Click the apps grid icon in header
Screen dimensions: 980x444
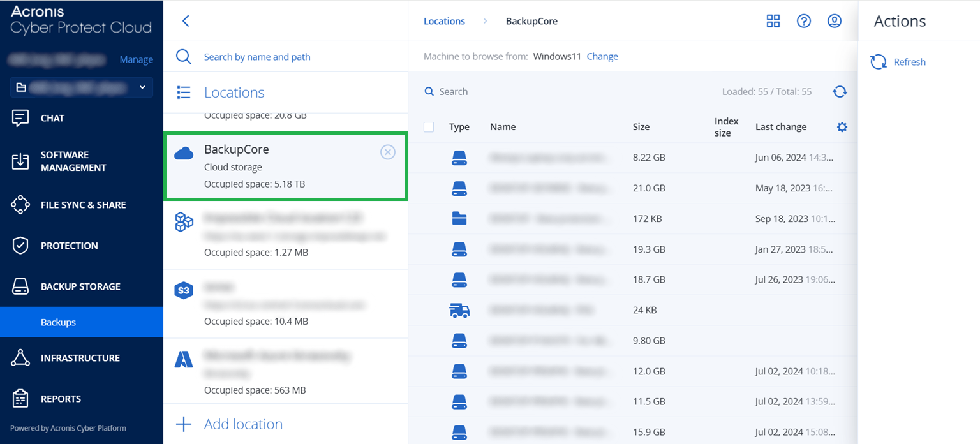773,21
